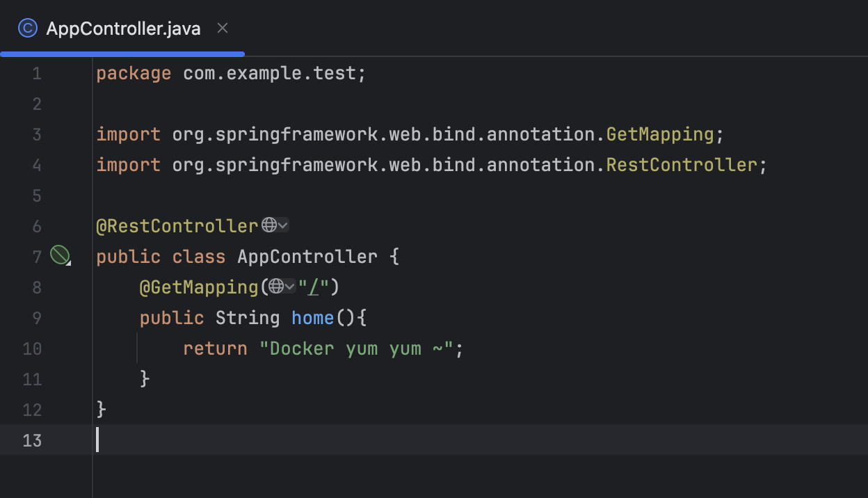Click the blue loading bar under the tab
This screenshot has height=498, width=868.
(x=122, y=53)
